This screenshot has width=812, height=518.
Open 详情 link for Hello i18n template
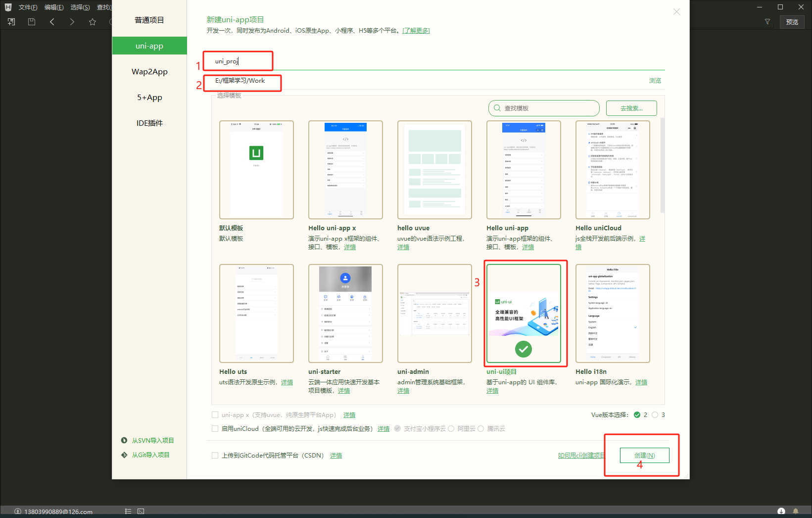click(x=641, y=382)
